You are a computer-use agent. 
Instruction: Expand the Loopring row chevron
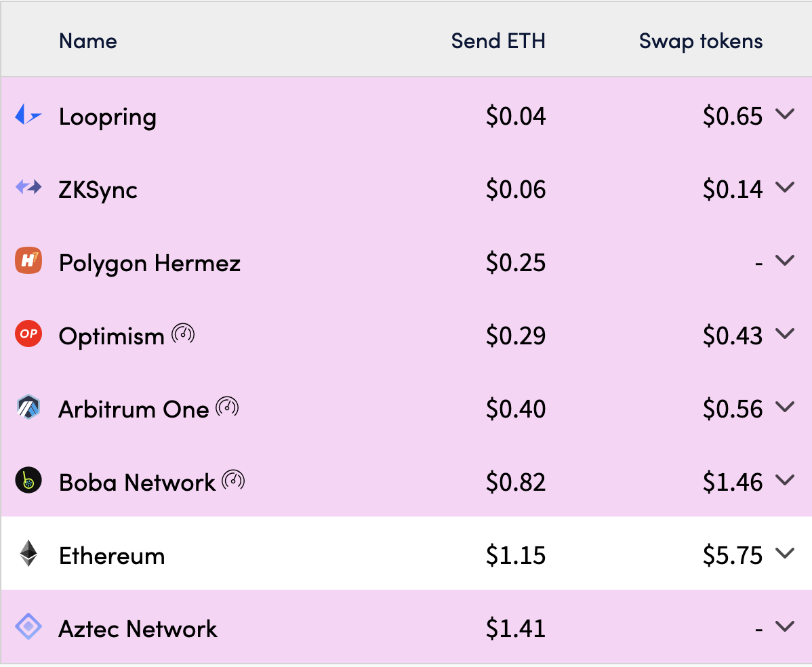[785, 114]
